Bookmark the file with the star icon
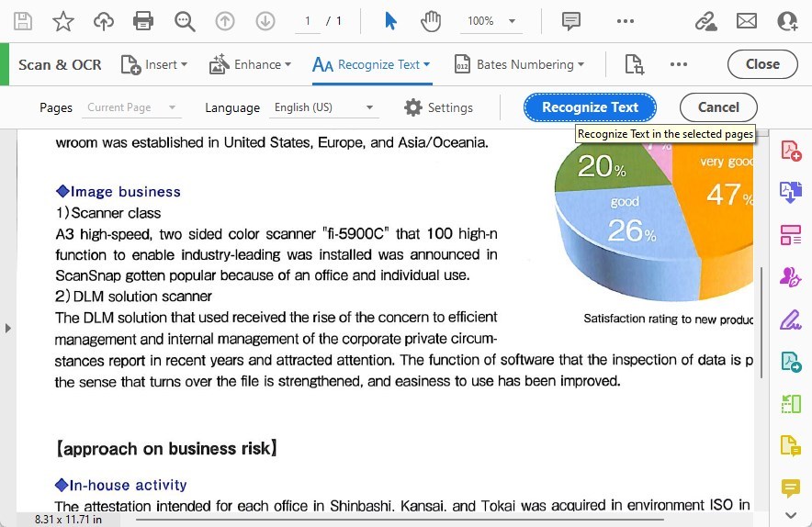Viewport: 812px width, 527px height. click(63, 21)
